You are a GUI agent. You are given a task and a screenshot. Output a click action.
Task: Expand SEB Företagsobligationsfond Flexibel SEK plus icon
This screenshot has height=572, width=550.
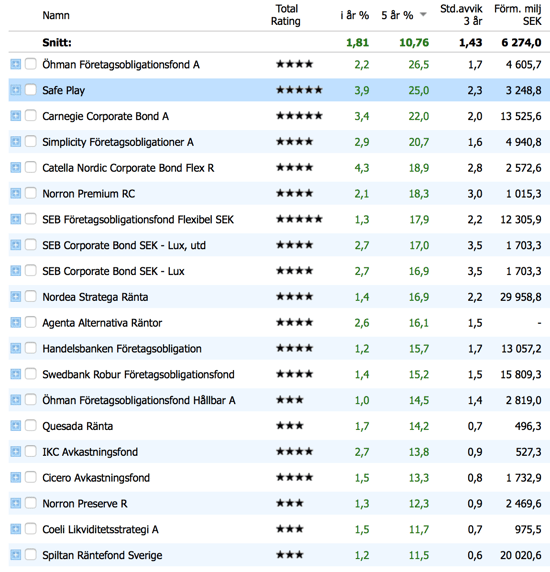[15, 219]
